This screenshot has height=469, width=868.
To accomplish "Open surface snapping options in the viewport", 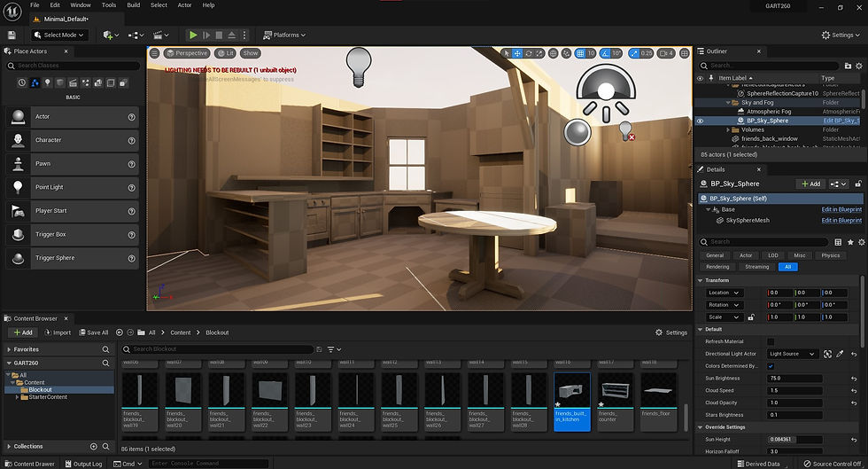I will pyautogui.click(x=566, y=53).
